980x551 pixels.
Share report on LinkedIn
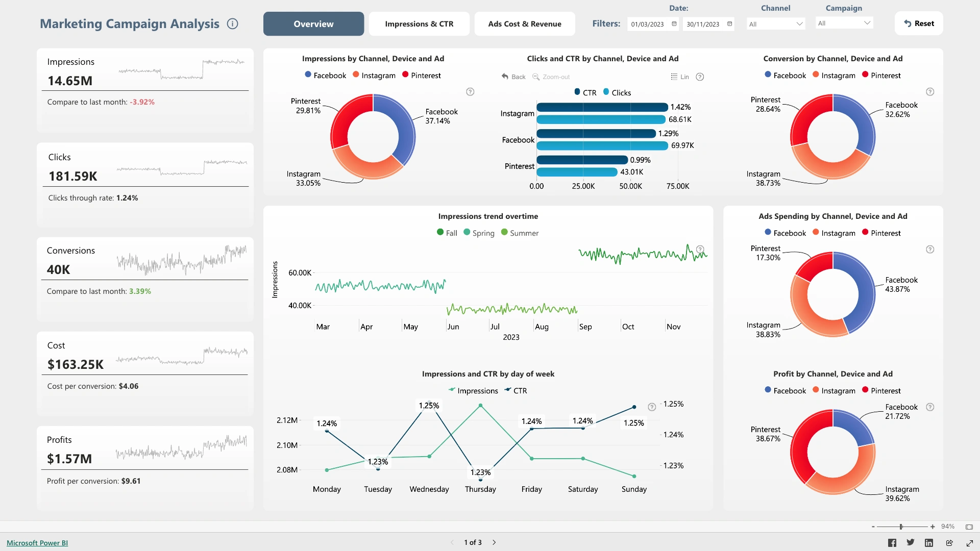(x=929, y=543)
